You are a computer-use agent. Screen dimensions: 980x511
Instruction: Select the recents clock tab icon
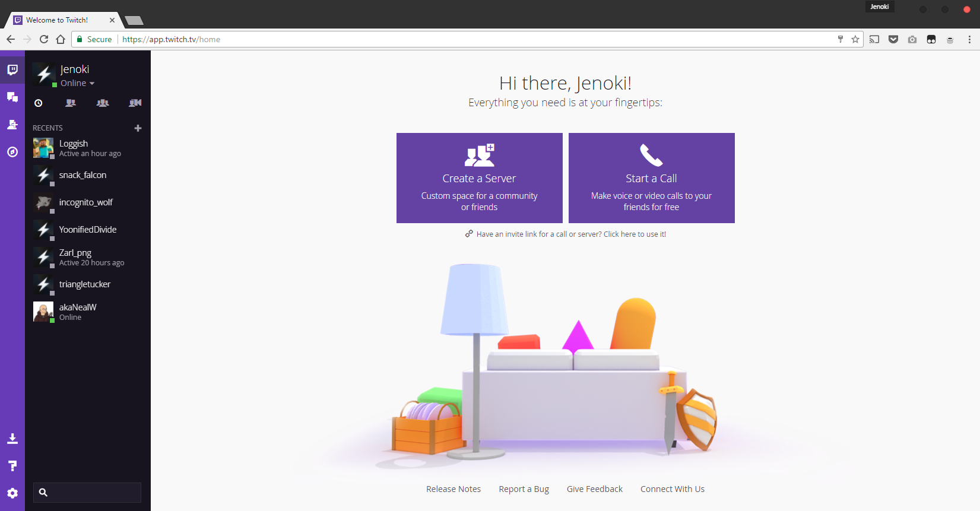click(x=39, y=103)
